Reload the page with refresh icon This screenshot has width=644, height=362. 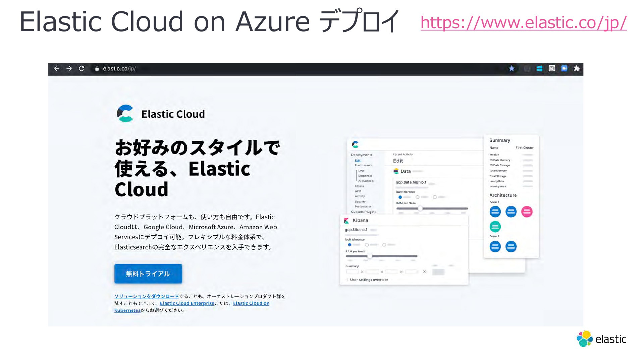click(82, 68)
